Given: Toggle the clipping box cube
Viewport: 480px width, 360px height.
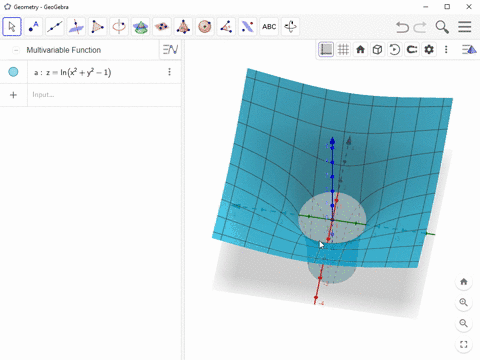Looking at the screenshot, I should (x=377, y=50).
